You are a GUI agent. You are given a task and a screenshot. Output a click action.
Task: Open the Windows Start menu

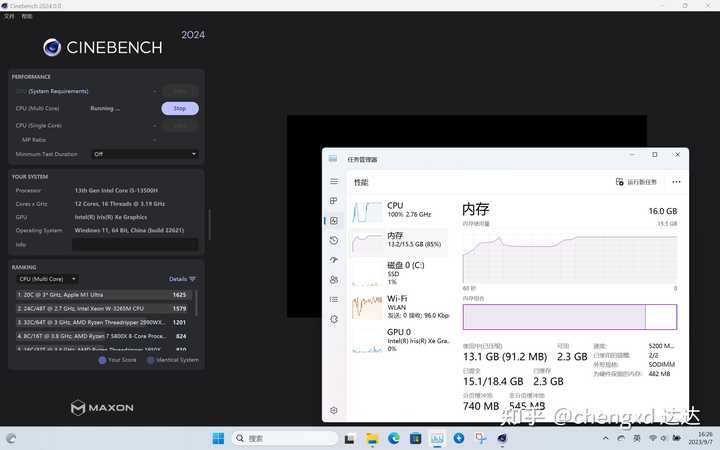pyautogui.click(x=218, y=439)
